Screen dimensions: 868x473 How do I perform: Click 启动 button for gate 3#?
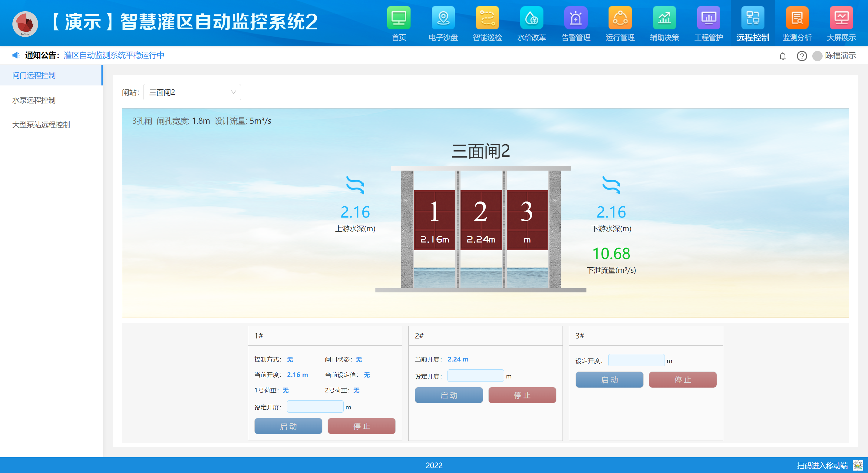[609, 380]
